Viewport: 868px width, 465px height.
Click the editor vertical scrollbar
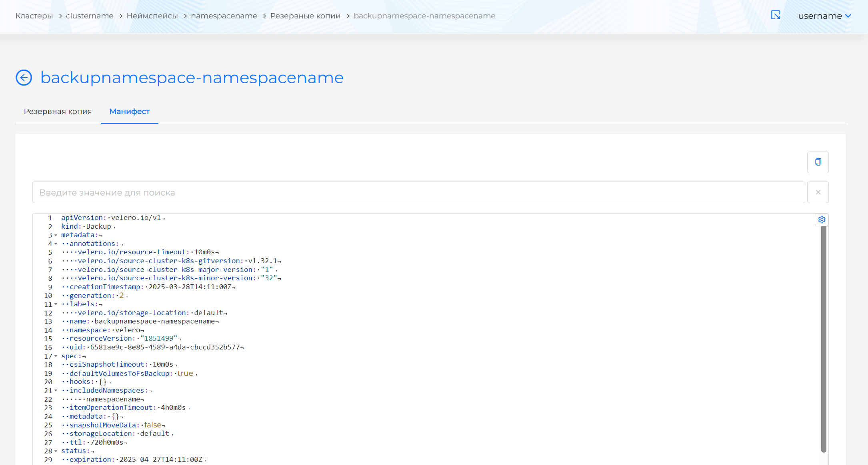click(823, 340)
